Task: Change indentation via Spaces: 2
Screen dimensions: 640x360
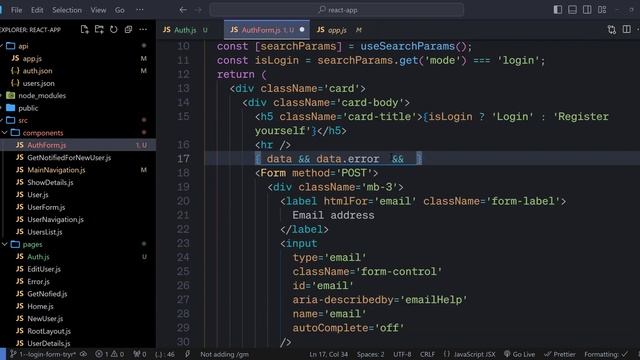Action: coord(371,354)
